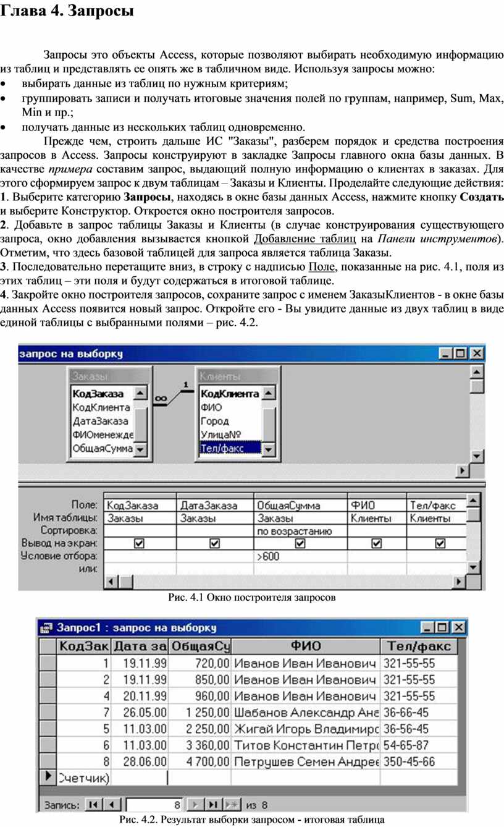Click the Сортировка cell with по возрастанию

(x=300, y=531)
